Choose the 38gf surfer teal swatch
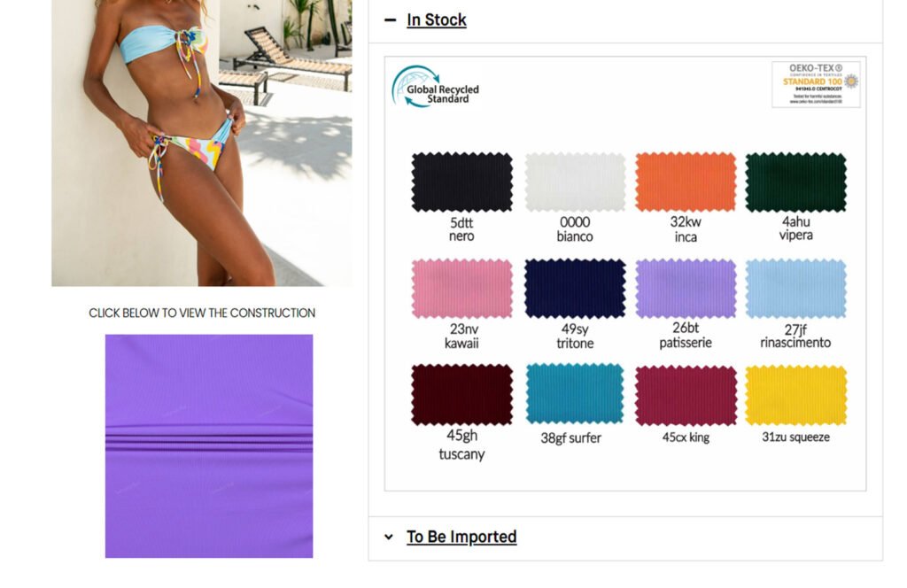 coord(575,394)
